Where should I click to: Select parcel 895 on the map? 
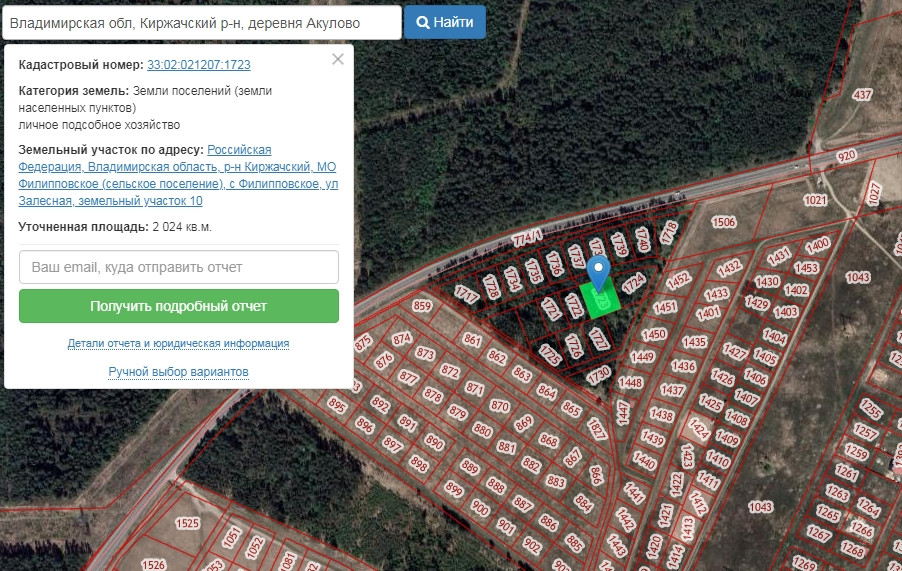pyautogui.click(x=338, y=405)
